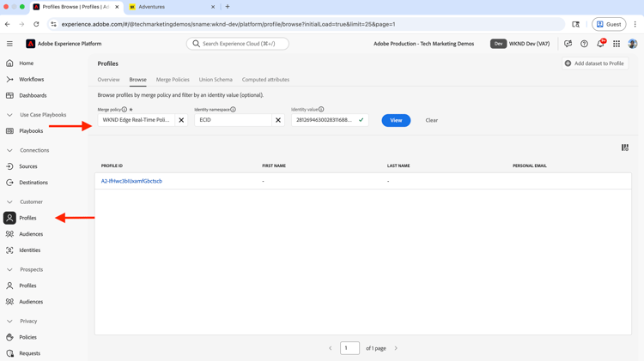644x361 pixels.
Task: Click the Identity value info icon
Action: click(x=321, y=110)
